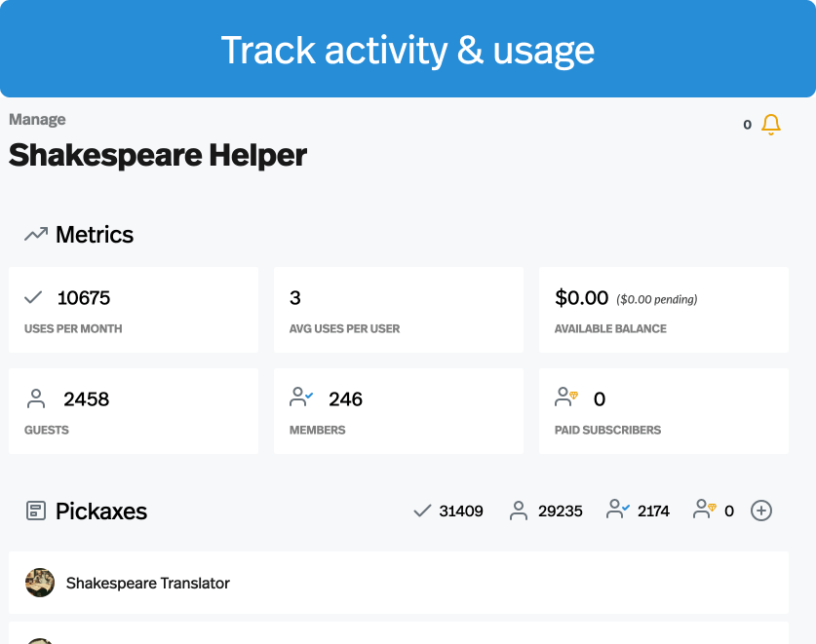Open the Available Balance card
The width and height of the screenshot is (816, 644).
pos(664,310)
